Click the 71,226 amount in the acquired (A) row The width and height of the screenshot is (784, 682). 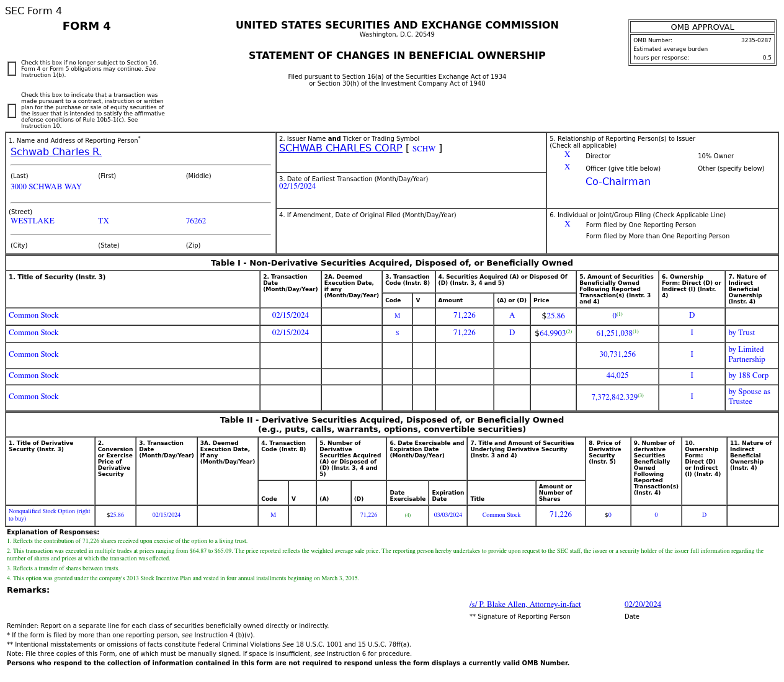coord(465,315)
